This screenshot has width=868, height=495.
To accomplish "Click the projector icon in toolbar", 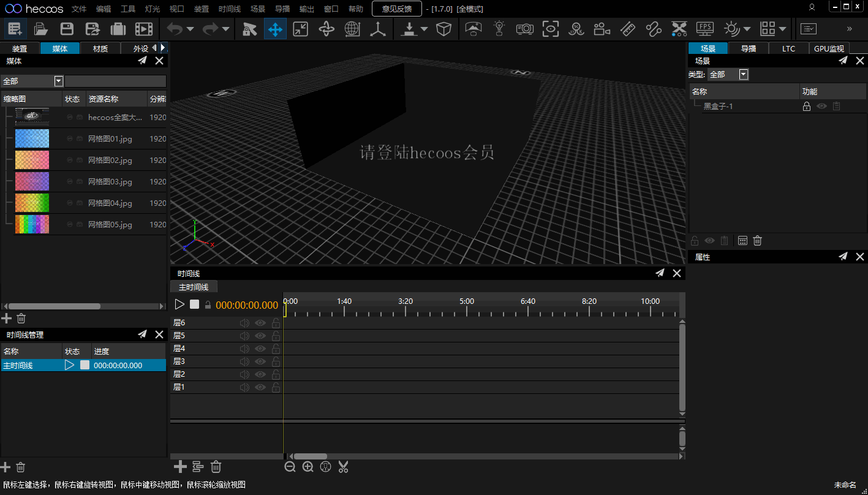I will point(524,29).
